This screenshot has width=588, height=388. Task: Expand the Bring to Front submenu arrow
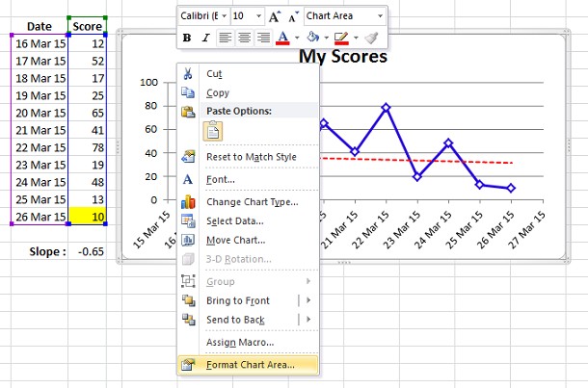308,300
